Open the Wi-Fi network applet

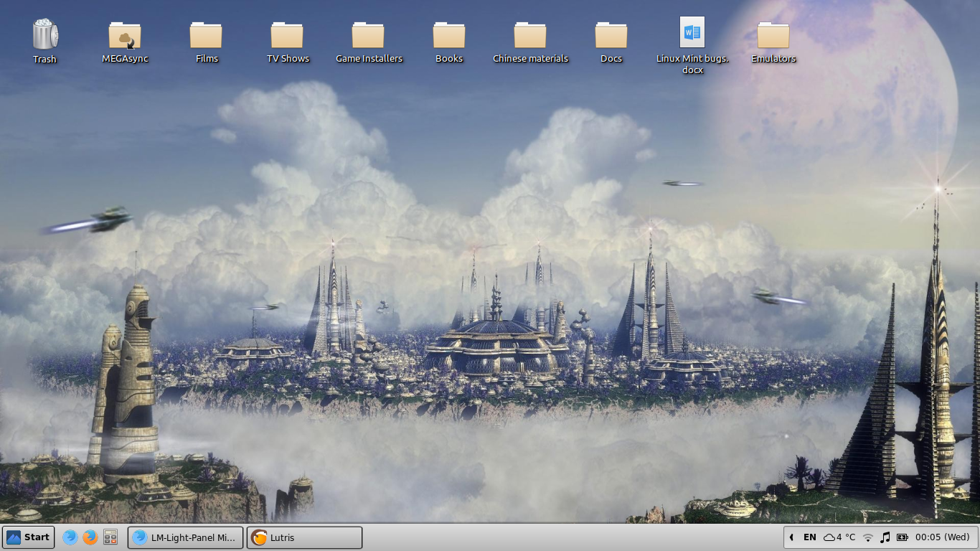coord(868,537)
